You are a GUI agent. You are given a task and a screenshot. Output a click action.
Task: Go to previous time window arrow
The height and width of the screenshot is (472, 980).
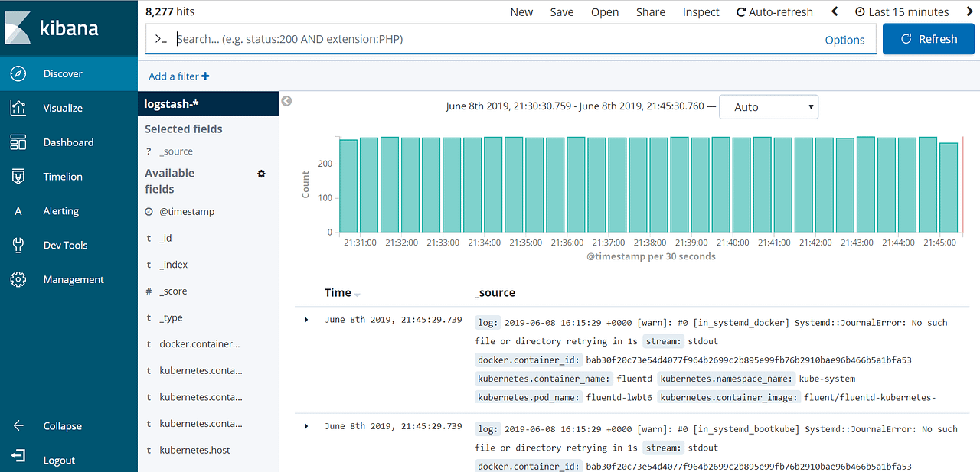[835, 11]
